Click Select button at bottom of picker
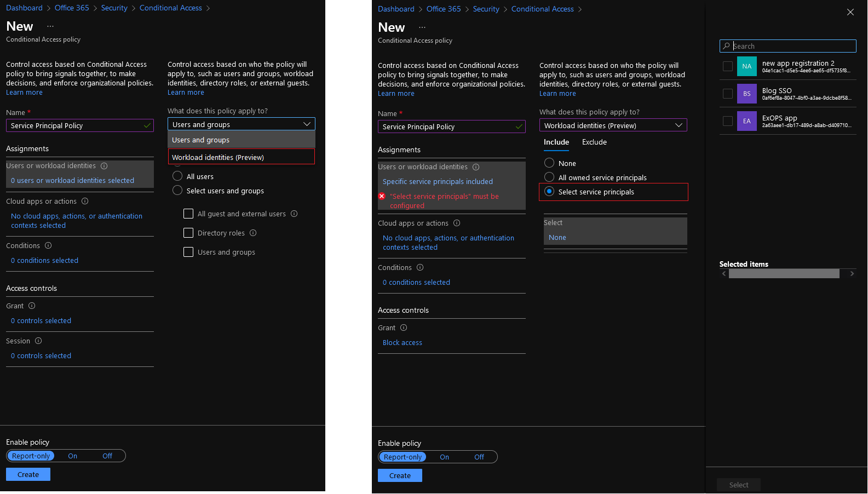Screen dimensions: 868x494 coord(739,485)
